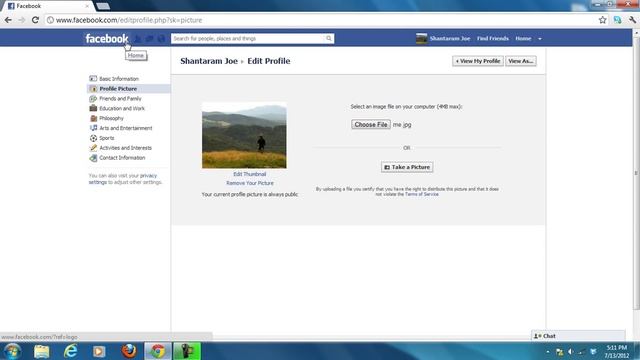Click the current profile picture thumbnail
Screen dimensions: 640x360
pyautogui.click(x=244, y=136)
